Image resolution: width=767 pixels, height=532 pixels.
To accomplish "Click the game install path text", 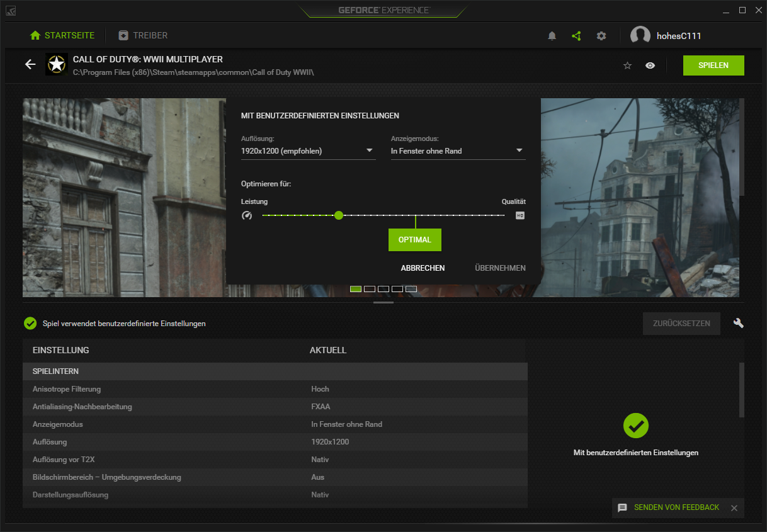I will pyautogui.click(x=193, y=72).
